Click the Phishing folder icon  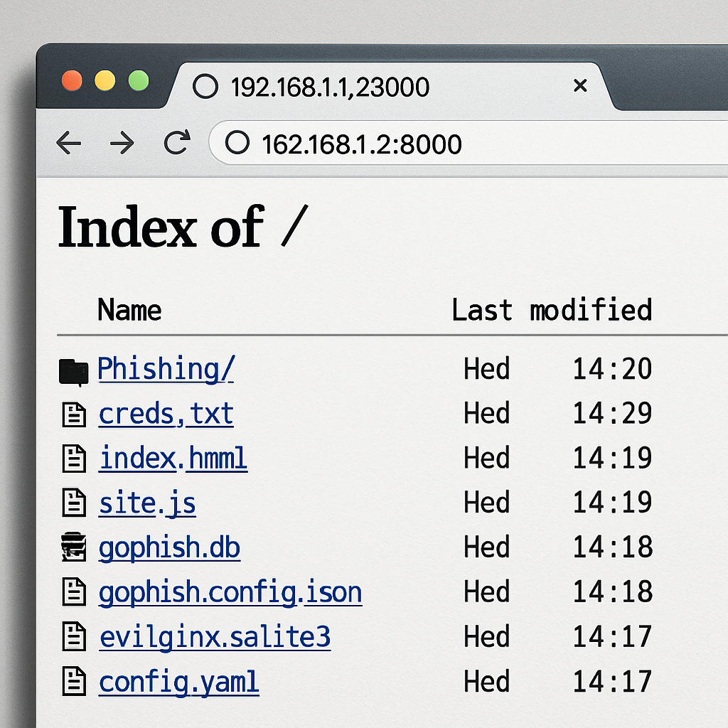73,372
